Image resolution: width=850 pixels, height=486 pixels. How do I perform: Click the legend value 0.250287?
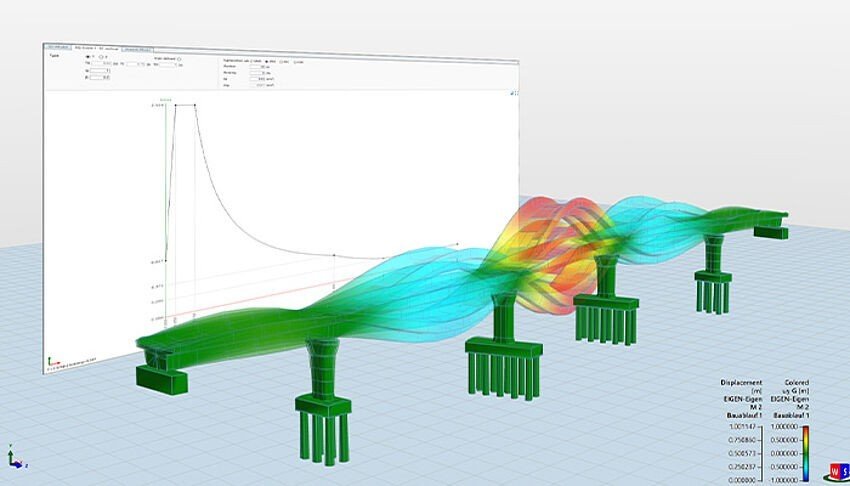click(x=743, y=466)
